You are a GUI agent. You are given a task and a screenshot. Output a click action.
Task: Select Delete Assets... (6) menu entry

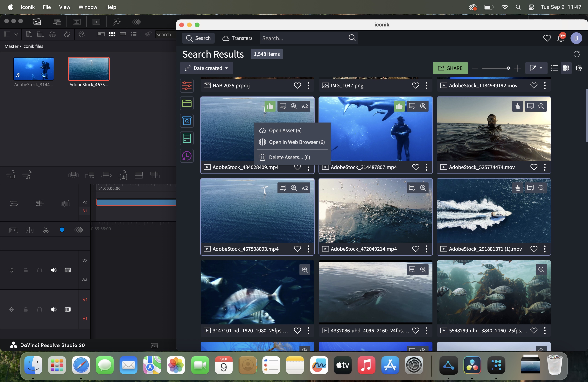289,157
